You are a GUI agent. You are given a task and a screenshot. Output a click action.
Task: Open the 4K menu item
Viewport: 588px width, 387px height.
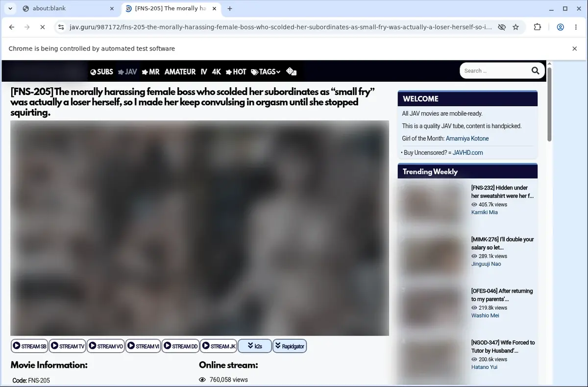pos(217,72)
